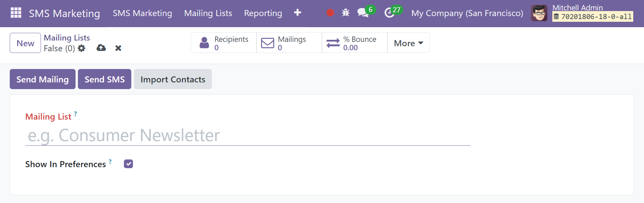Image resolution: width=644 pixels, height=203 pixels.
Task: Save record with the cloud upload icon
Action: pos(101,48)
